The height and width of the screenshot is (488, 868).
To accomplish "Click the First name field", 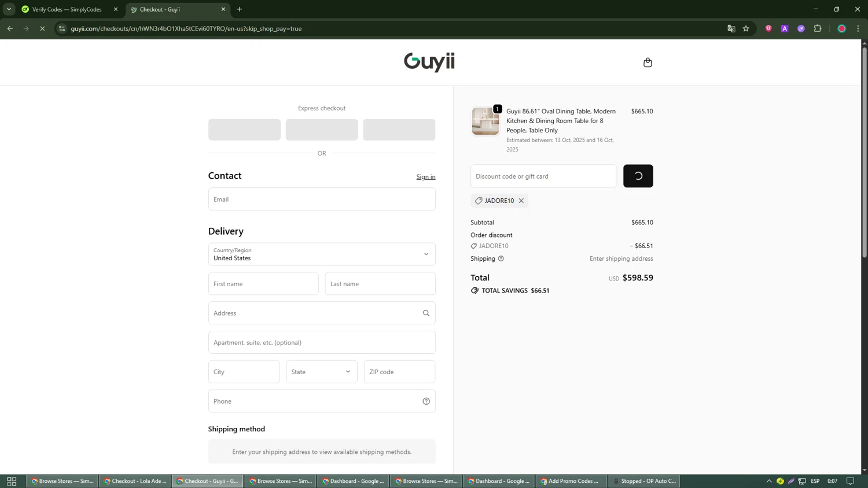I will (x=263, y=284).
